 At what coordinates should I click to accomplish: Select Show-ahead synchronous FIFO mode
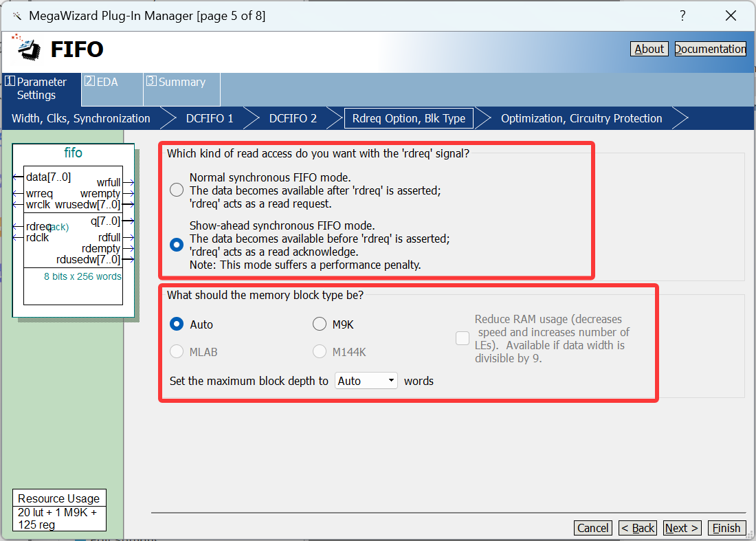(177, 245)
